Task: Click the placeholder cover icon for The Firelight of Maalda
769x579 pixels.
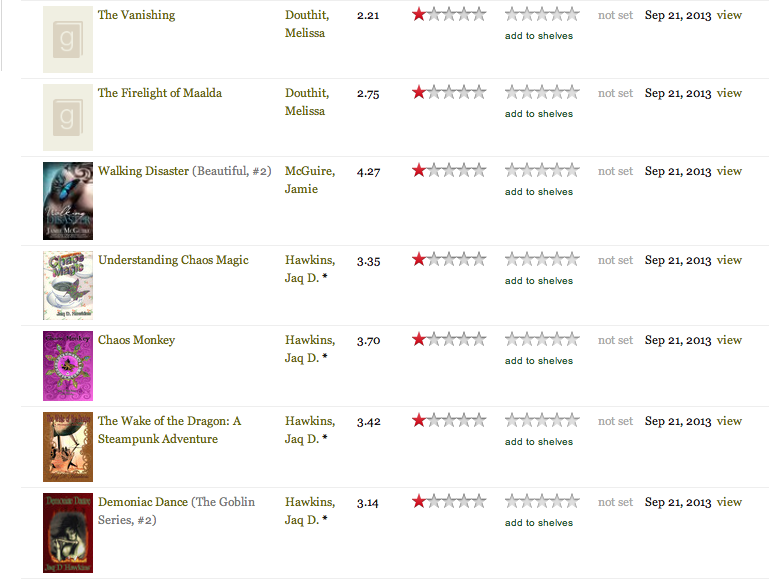Action: tap(68, 118)
